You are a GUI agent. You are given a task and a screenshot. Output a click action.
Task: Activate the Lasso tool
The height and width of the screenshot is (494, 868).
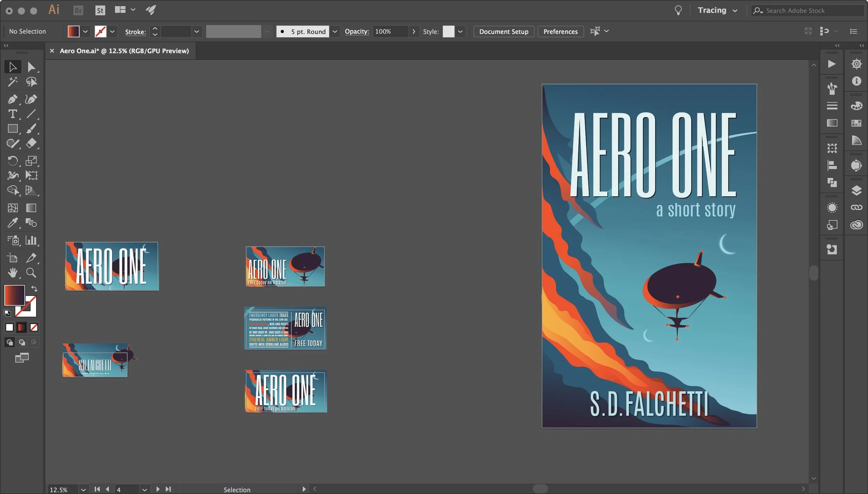coord(31,82)
